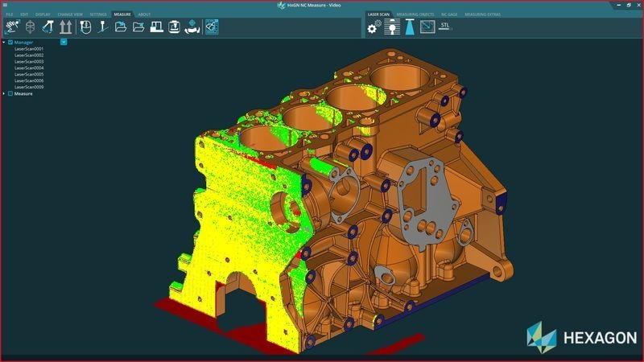Open the Settings menu tab
644x362 pixels.
point(98,14)
